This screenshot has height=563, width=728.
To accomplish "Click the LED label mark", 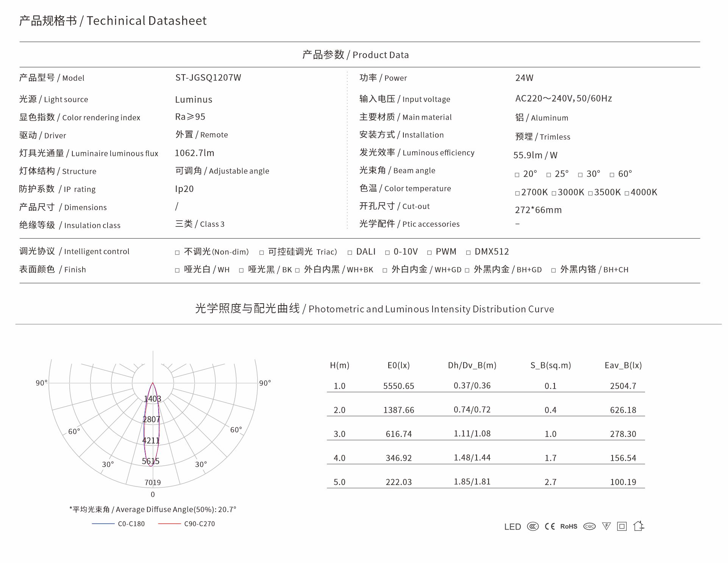I will click(512, 527).
